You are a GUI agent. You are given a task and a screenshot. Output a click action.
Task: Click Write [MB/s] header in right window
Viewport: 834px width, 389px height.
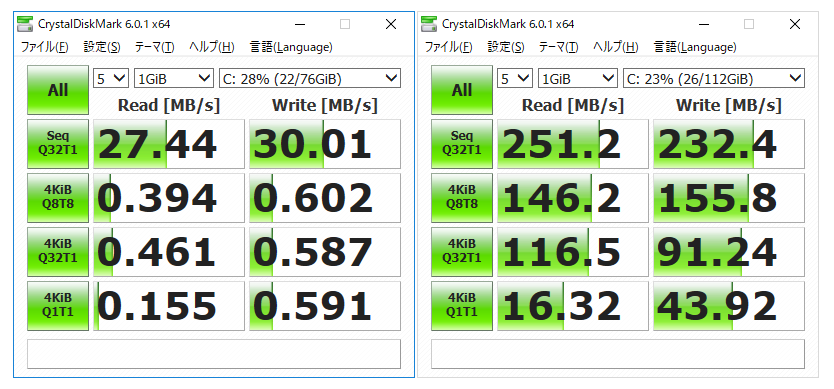tap(729, 105)
